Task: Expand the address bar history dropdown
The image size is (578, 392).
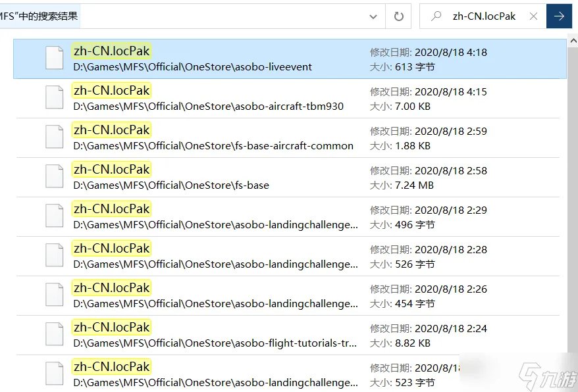Action: coord(373,16)
